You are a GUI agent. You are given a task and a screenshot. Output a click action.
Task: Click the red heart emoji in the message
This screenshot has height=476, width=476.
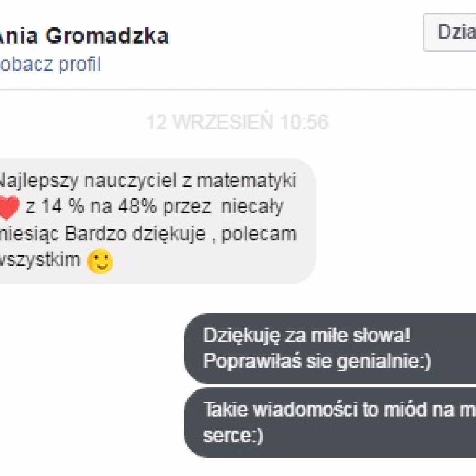pos(9,208)
